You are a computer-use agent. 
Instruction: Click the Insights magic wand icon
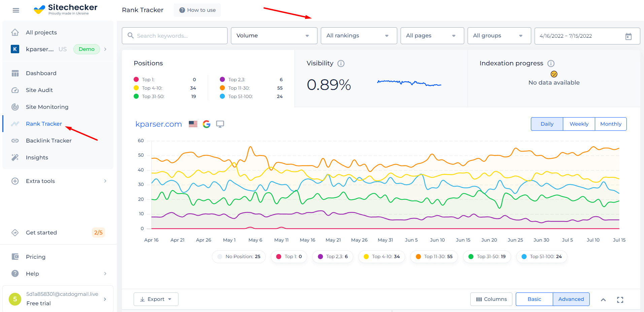pyautogui.click(x=15, y=157)
